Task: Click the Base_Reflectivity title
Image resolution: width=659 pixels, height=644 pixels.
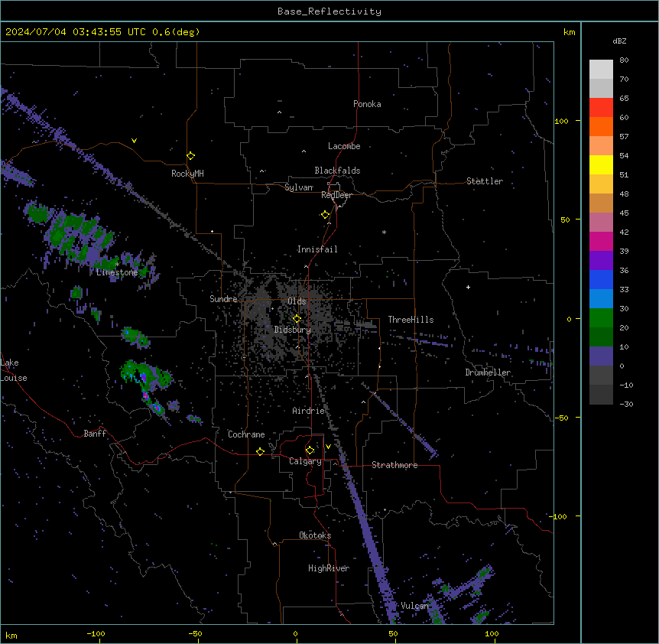Action: click(329, 11)
